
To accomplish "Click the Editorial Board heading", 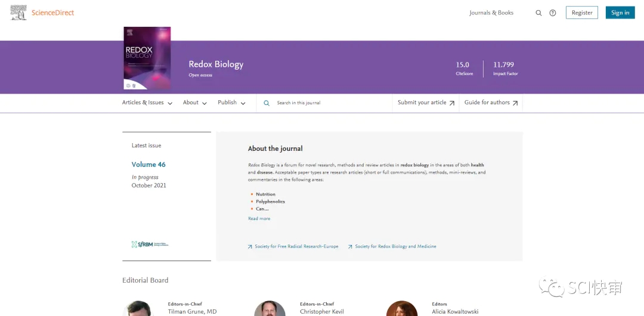I will [145, 280].
